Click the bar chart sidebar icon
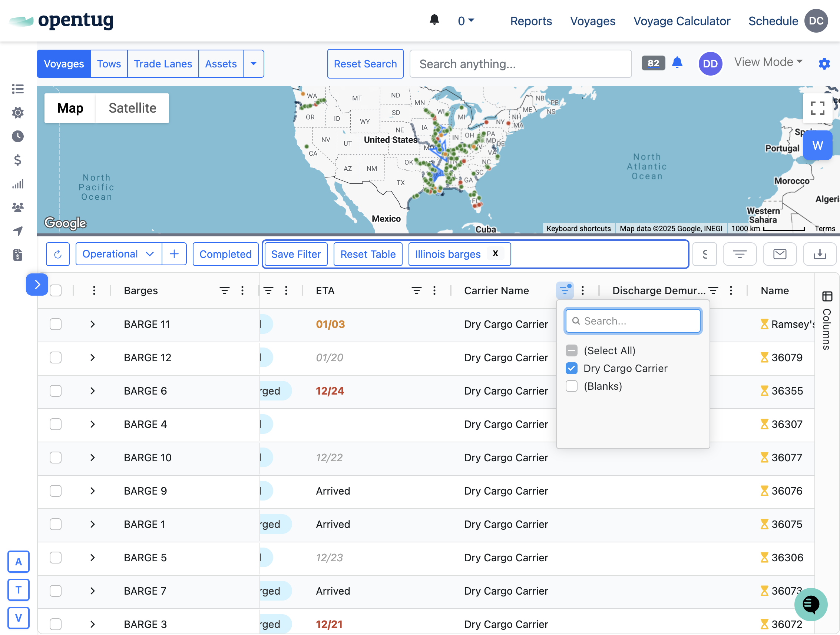 17,184
